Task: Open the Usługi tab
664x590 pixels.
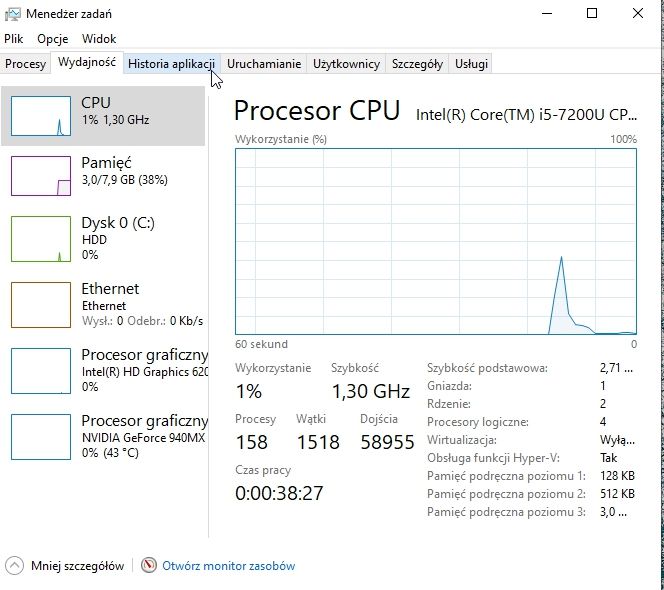Action: [471, 64]
